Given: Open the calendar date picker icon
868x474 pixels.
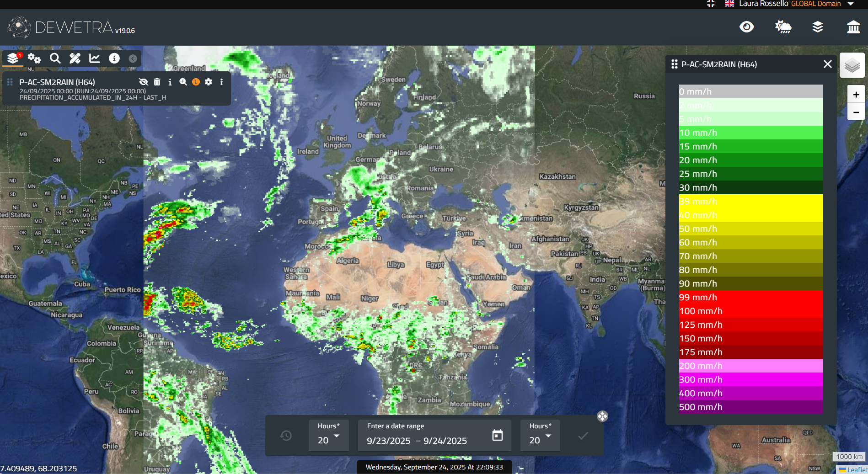Looking at the screenshot, I should pos(497,435).
